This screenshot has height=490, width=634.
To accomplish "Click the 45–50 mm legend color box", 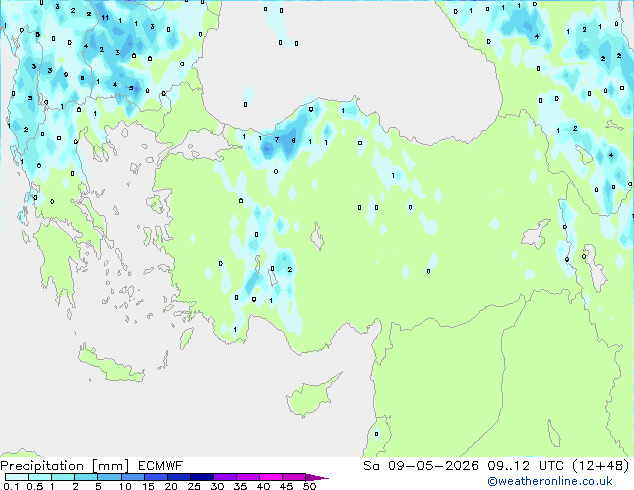I will (x=294, y=477).
